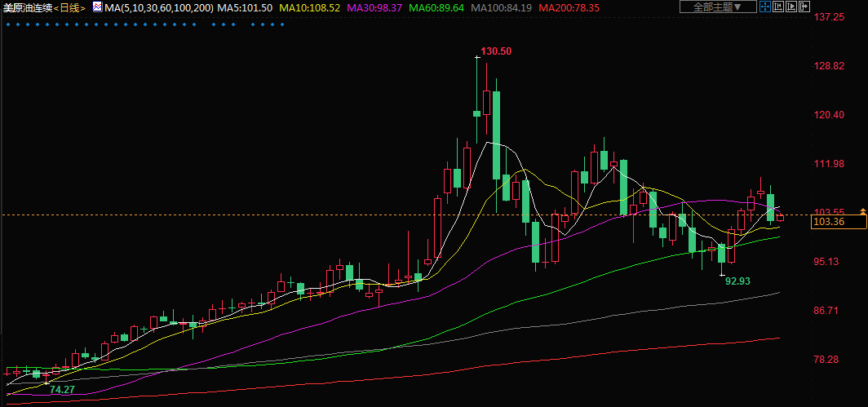Select the green MA60:89.64 legend

coord(442,7)
